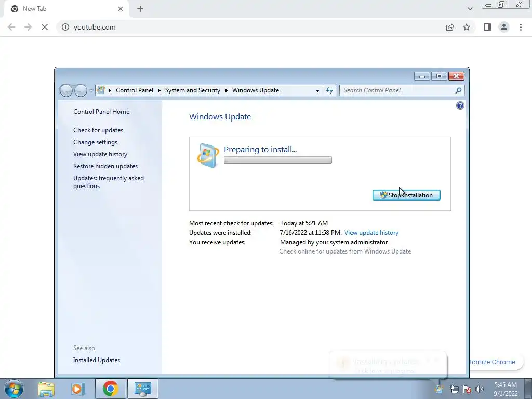Expand arrow after System and Security breadcrumb
Image resolution: width=532 pixels, height=399 pixels.
coord(227,90)
